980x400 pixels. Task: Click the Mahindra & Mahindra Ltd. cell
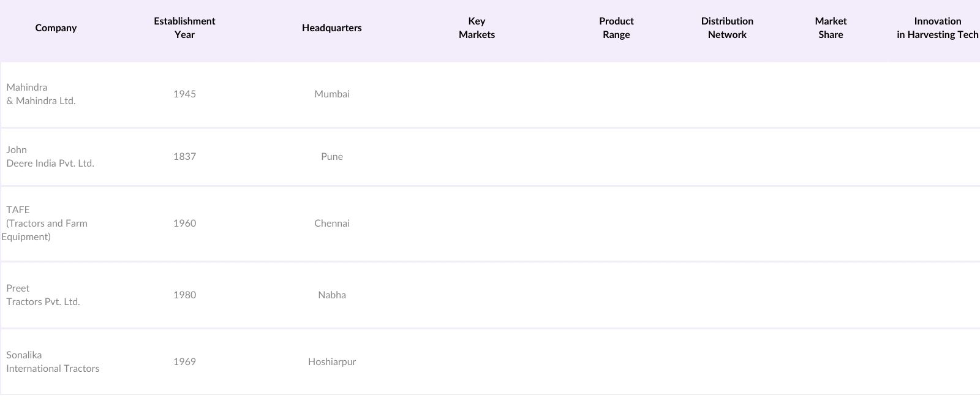41,94
